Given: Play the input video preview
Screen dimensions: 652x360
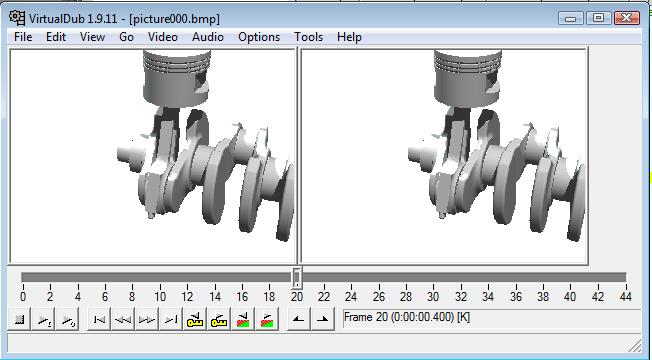Looking at the screenshot, I should tap(43, 320).
